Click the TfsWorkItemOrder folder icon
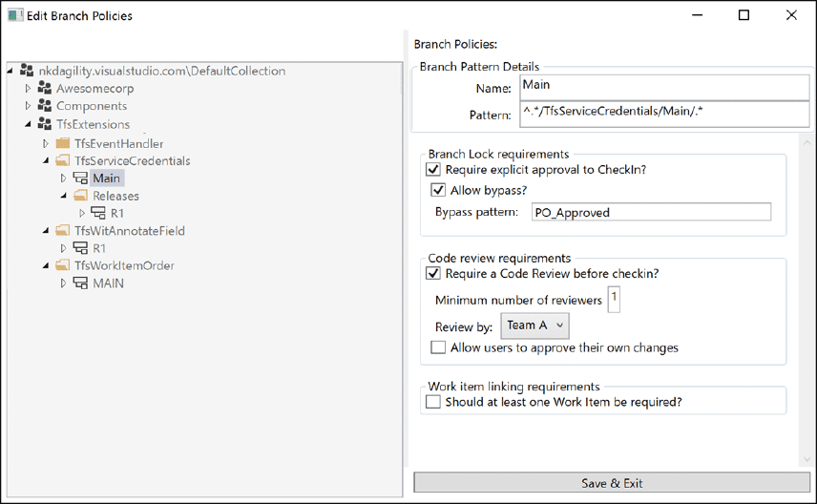The width and height of the screenshot is (817, 504). click(63, 265)
